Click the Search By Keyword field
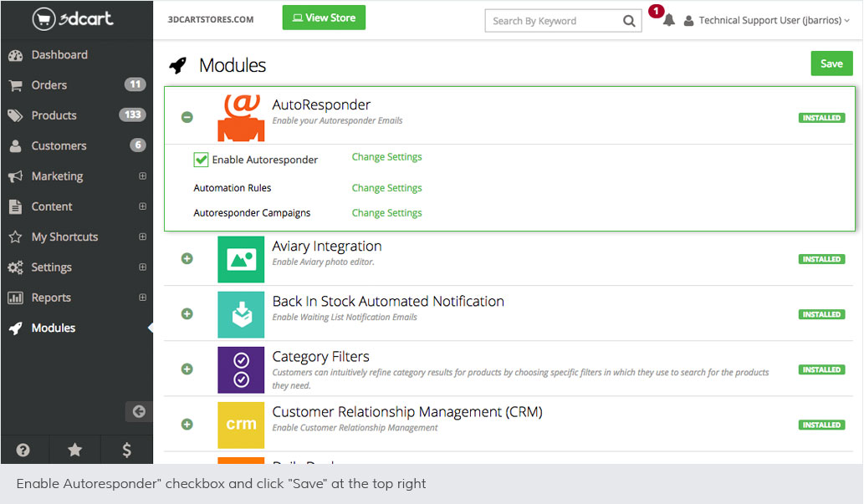 (x=552, y=21)
